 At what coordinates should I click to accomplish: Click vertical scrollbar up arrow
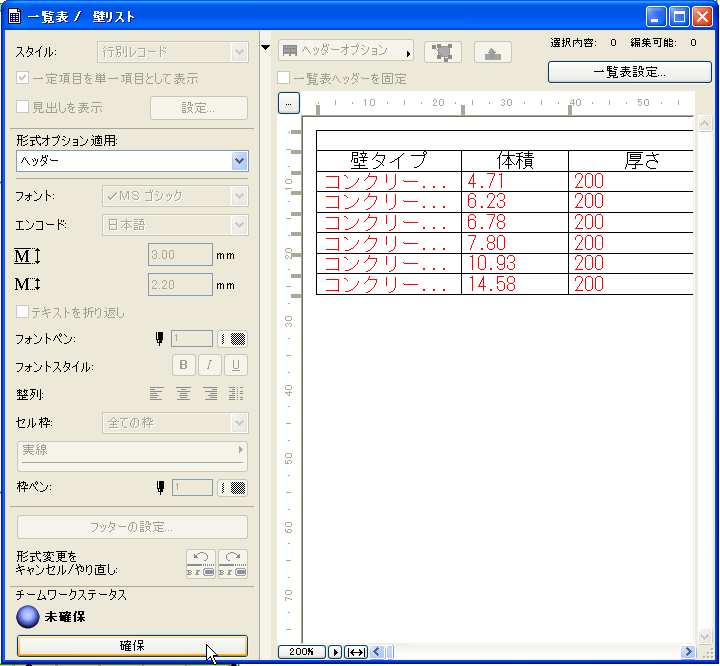704,123
